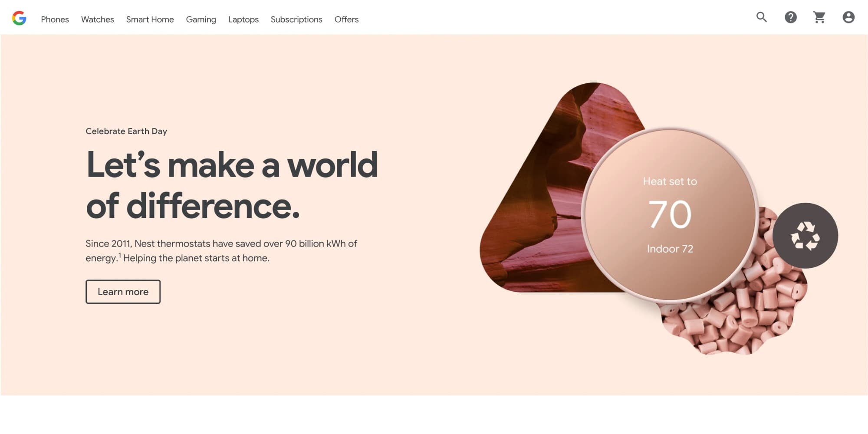Click the recycle symbol circle icon

(805, 236)
